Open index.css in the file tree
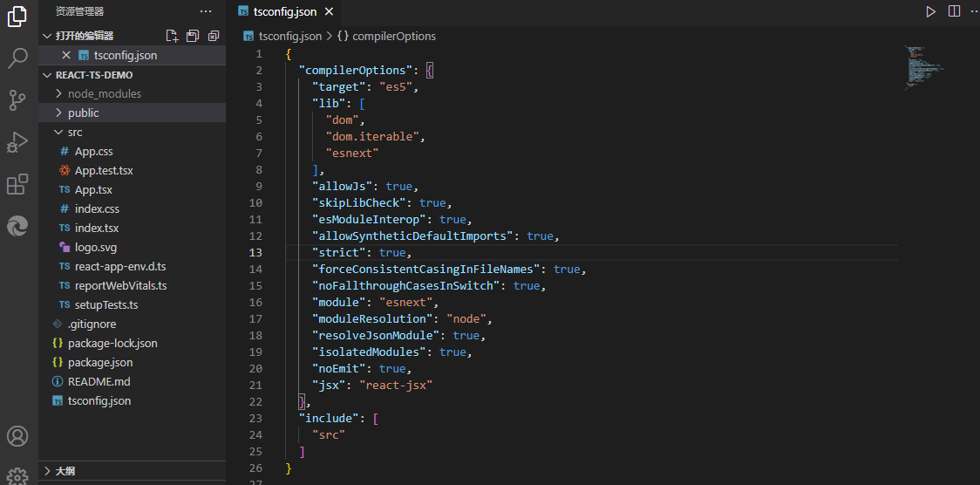This screenshot has height=485, width=980. coord(97,208)
